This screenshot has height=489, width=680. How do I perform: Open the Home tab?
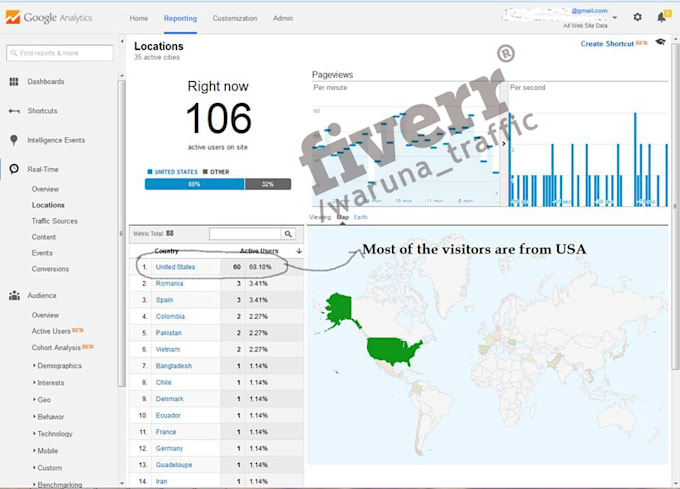(139, 18)
